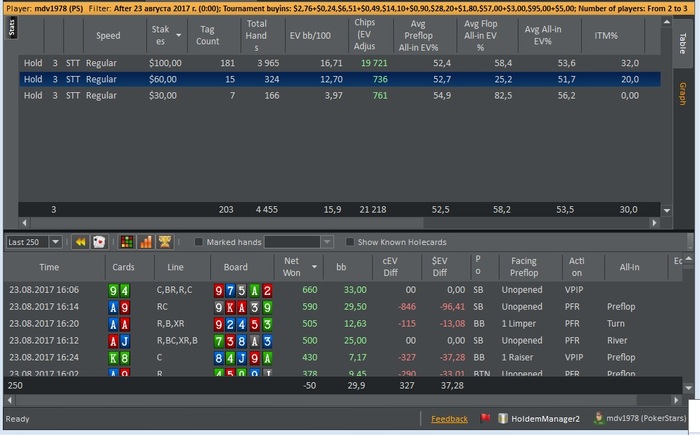
Task: Open the colored hand range grid icon
Action: click(x=127, y=242)
